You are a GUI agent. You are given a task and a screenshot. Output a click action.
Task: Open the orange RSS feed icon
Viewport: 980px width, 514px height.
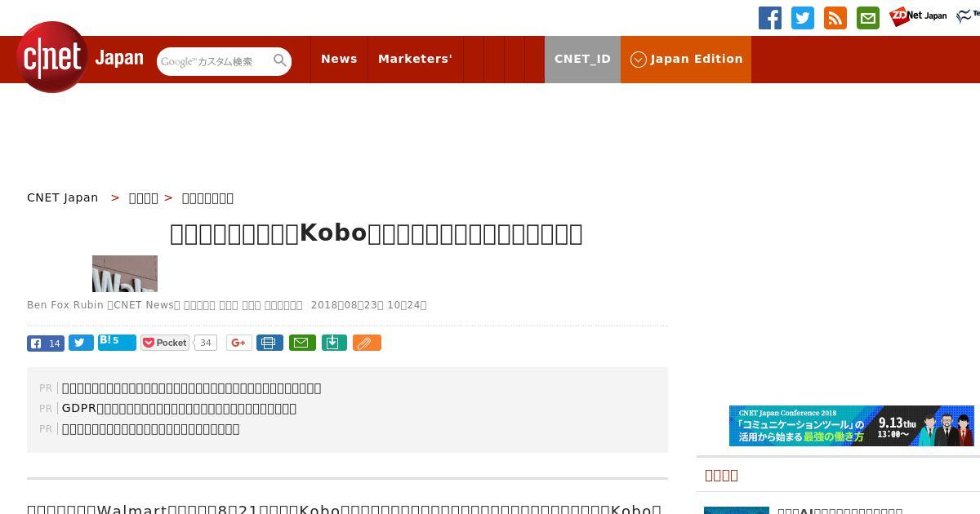click(835, 18)
